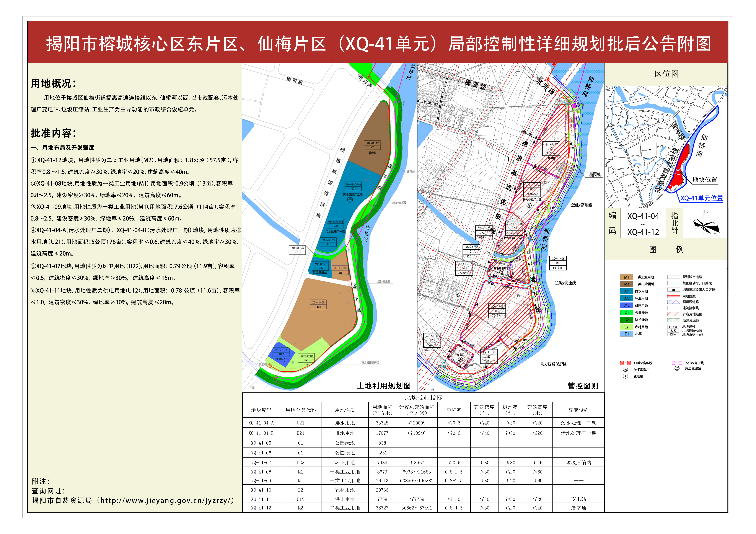Click the G1 公园绿地 color swatch
Viewport: 756px width, 534px height.
click(x=626, y=313)
